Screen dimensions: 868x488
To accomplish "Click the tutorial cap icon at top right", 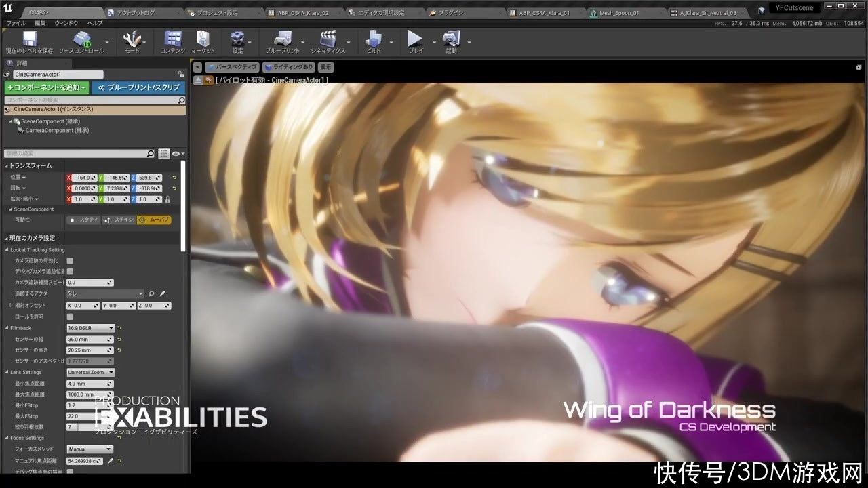I will [x=762, y=9].
